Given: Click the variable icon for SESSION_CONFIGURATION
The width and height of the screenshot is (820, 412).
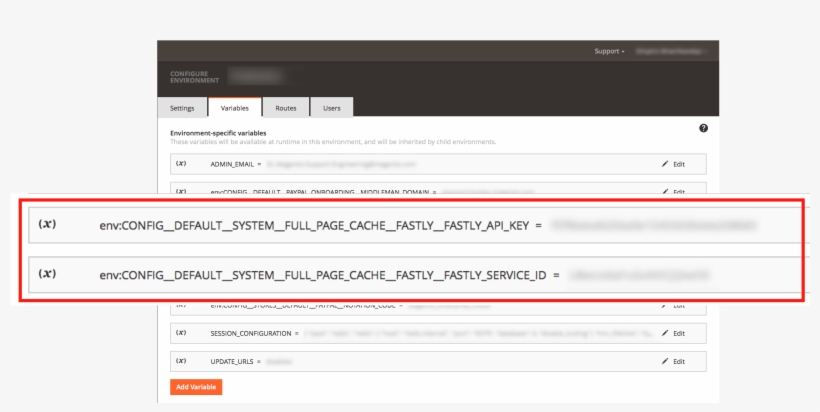Looking at the screenshot, I should point(181,333).
